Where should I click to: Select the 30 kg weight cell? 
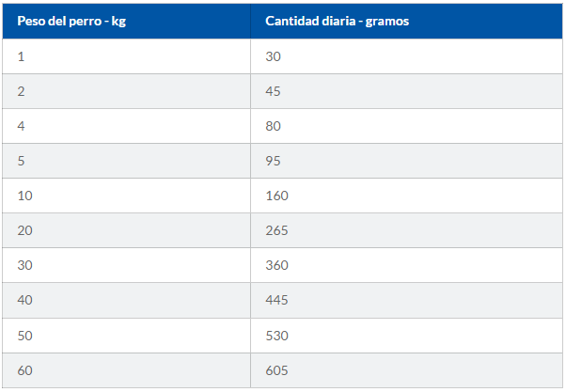click(x=126, y=265)
